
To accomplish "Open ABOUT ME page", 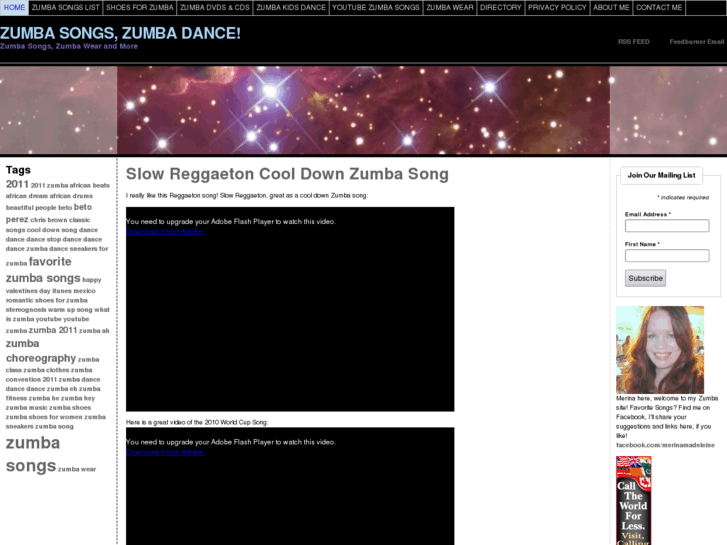I will coord(611,7).
